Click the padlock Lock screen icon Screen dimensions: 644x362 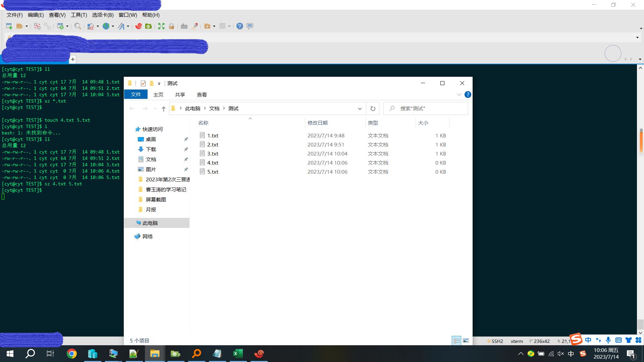point(171,26)
